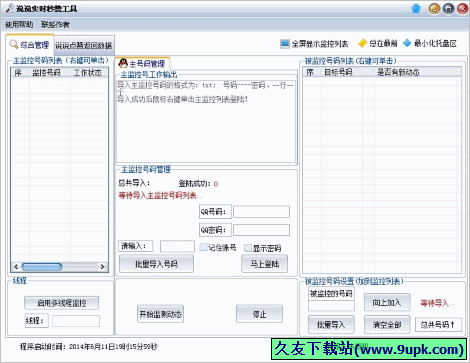Click the left arrow of list scrollbar
Image resolution: width=470 pixels, height=363 pixels.
[16, 267]
